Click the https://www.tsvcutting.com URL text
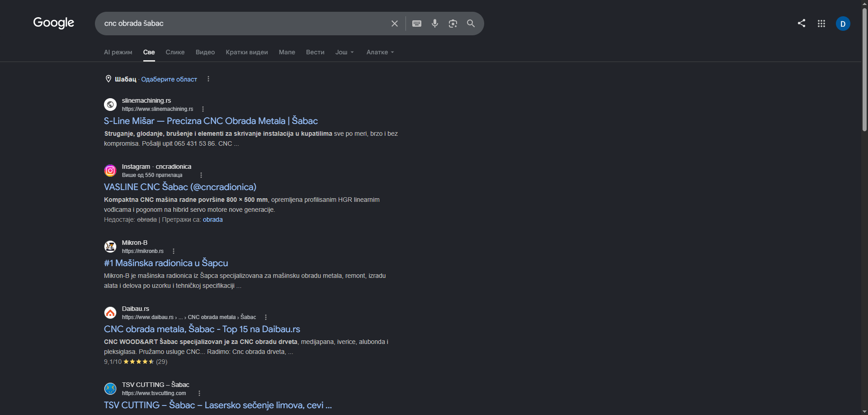Screen dimensions: 868x415 pos(154,393)
